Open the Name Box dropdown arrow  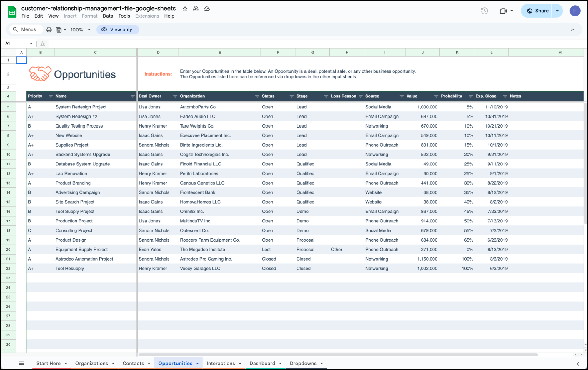(x=31, y=43)
